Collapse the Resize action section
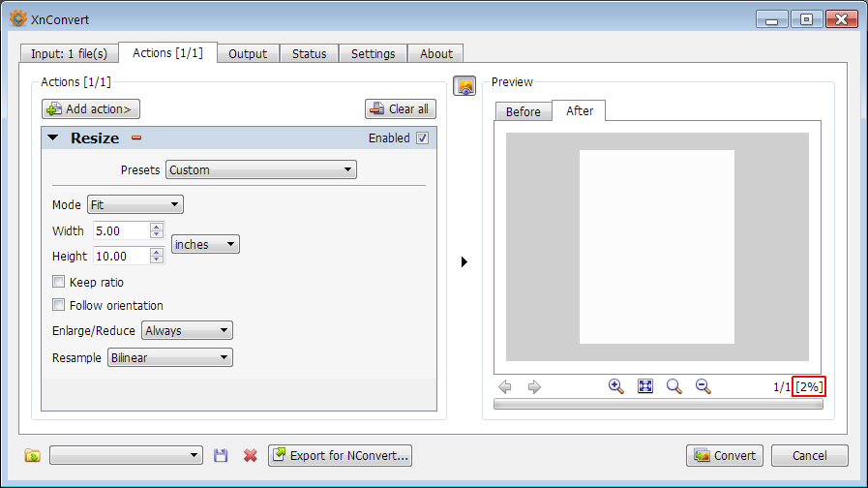 pyautogui.click(x=53, y=137)
